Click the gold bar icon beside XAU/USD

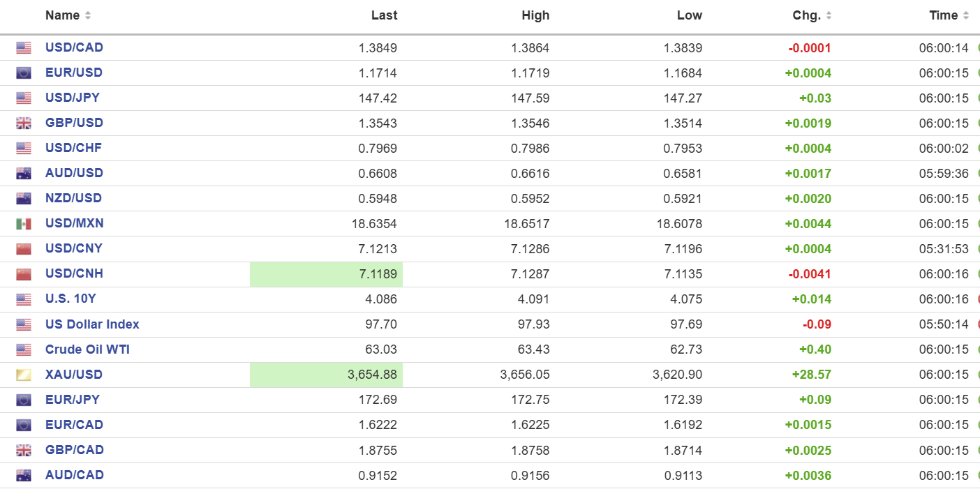(x=24, y=375)
